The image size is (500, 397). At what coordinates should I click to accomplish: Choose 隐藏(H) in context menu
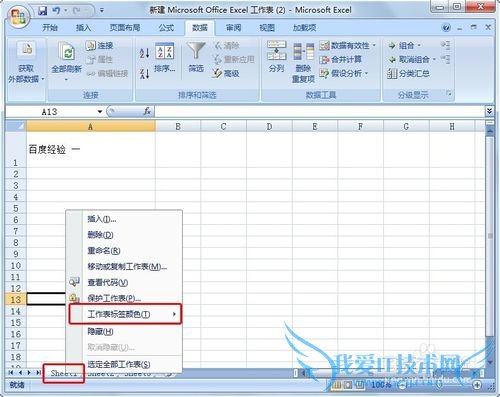tap(124, 331)
